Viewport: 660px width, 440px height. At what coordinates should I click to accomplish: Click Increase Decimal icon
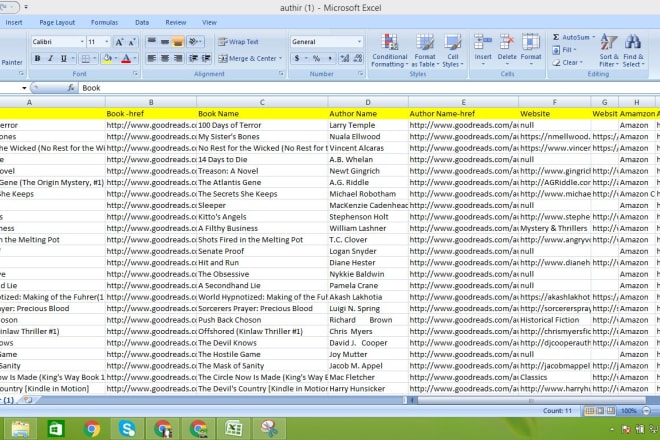pos(345,59)
